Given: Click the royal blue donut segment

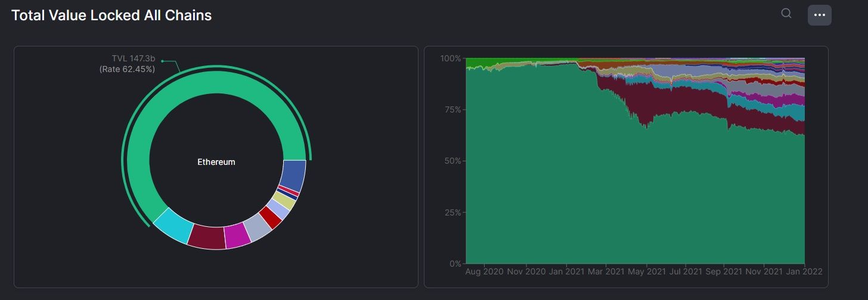Looking at the screenshot, I should pos(293,176).
